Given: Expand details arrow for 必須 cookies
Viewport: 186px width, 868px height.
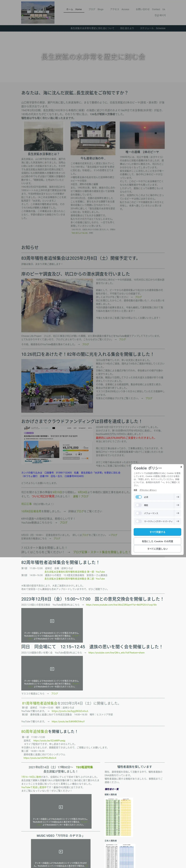Looking at the screenshot, I should tap(178, 497).
